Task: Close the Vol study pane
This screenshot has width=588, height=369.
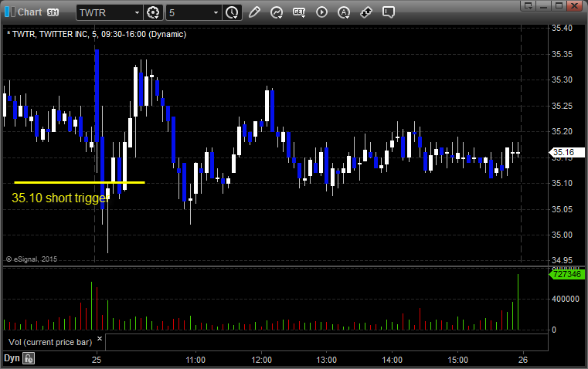Action: 100,339
